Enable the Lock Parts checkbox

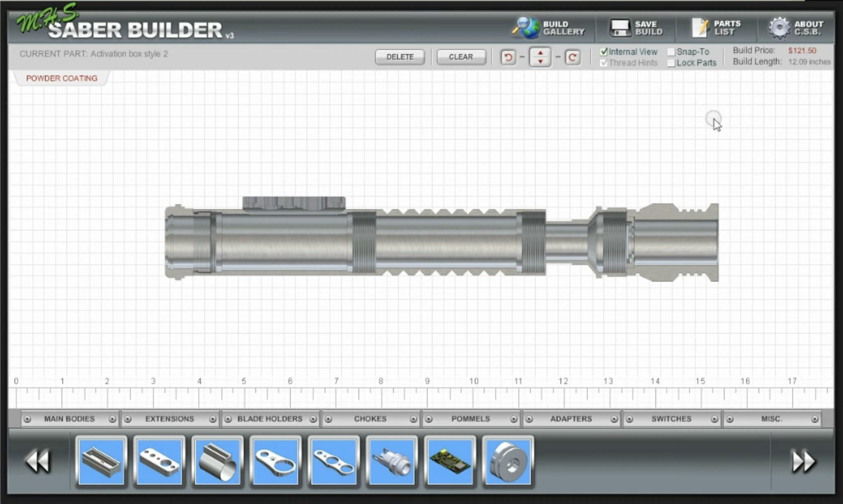pos(671,63)
